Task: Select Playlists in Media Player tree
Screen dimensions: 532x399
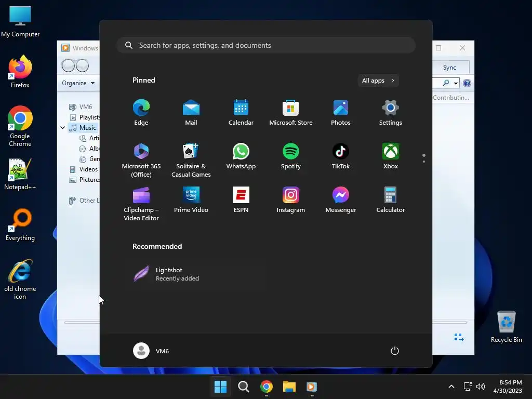Action: 85,117
